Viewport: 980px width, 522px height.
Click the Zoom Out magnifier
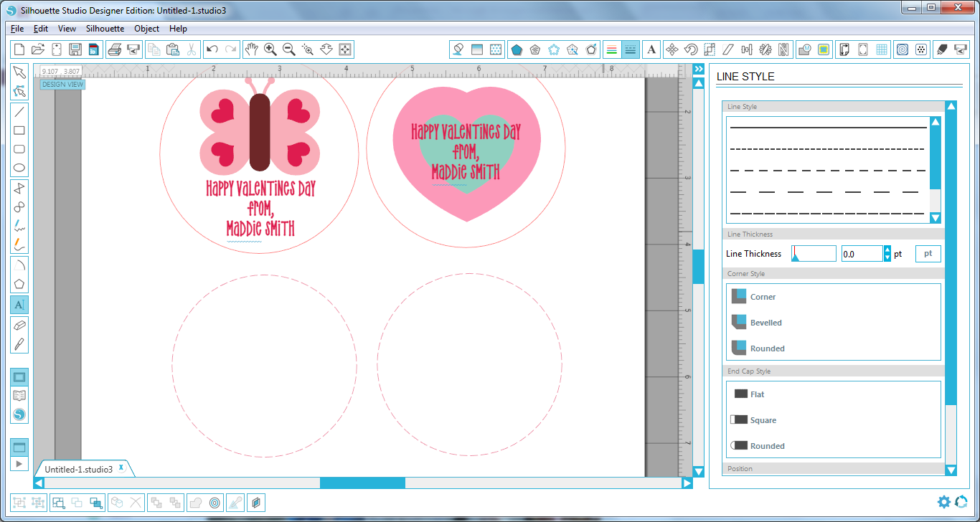click(x=289, y=49)
